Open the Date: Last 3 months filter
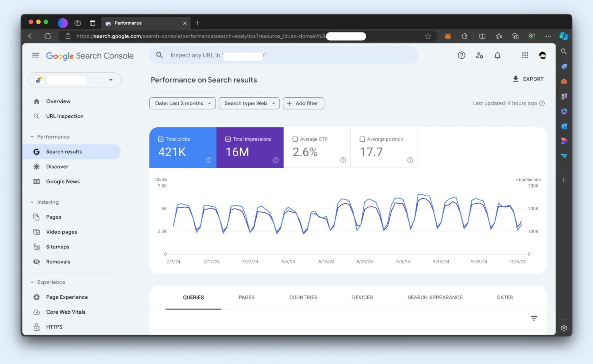Image resolution: width=593 pixels, height=364 pixels. coord(182,103)
